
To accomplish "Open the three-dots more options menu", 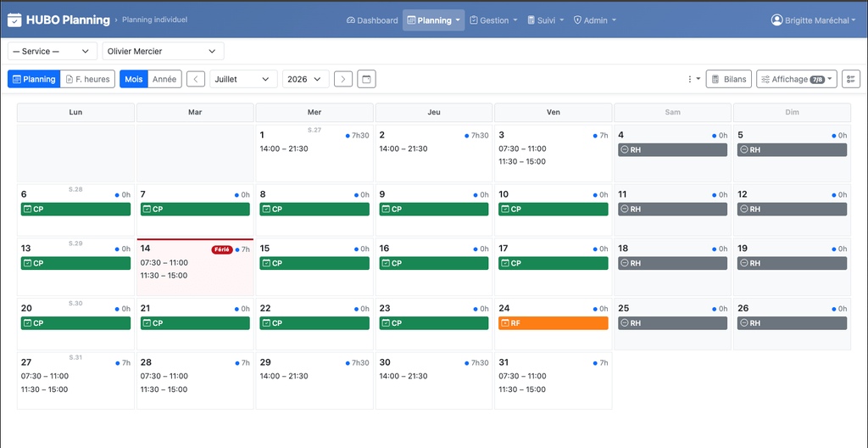I will point(693,79).
